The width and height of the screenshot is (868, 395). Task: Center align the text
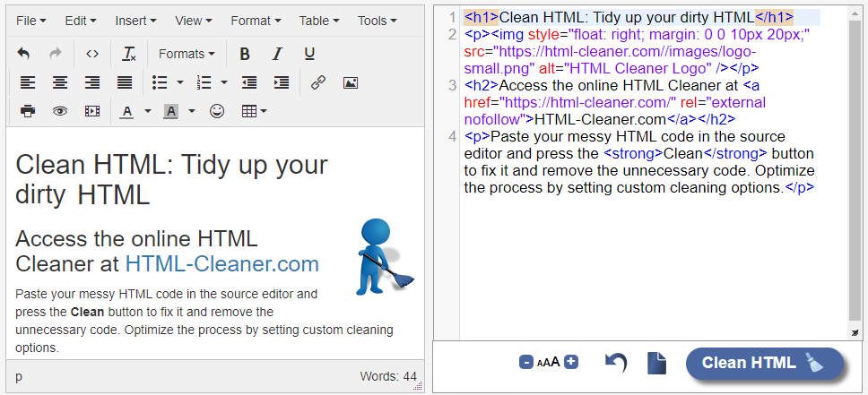pos(60,83)
